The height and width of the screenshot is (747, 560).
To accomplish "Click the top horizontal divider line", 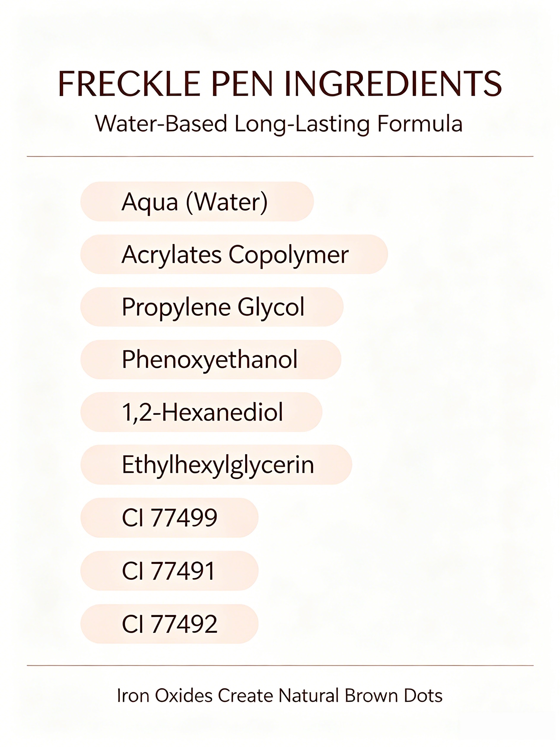I will coord(280,156).
